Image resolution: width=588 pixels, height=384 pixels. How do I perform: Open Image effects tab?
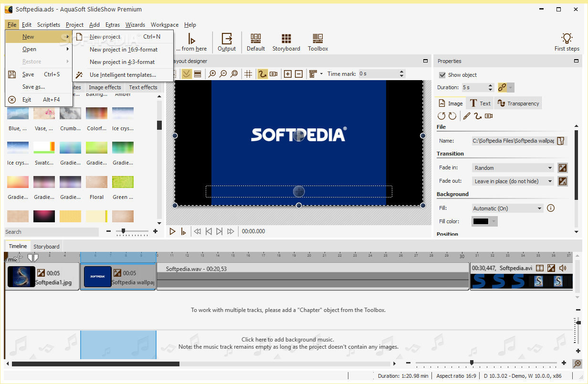(105, 87)
